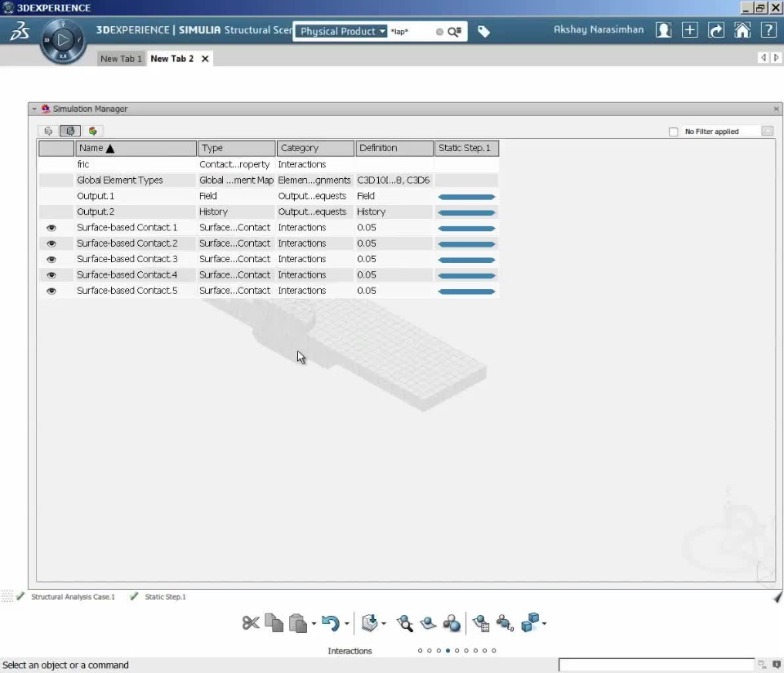The image size is (784, 673).
Task: Open the Physical Product dropdown
Action: 341,31
